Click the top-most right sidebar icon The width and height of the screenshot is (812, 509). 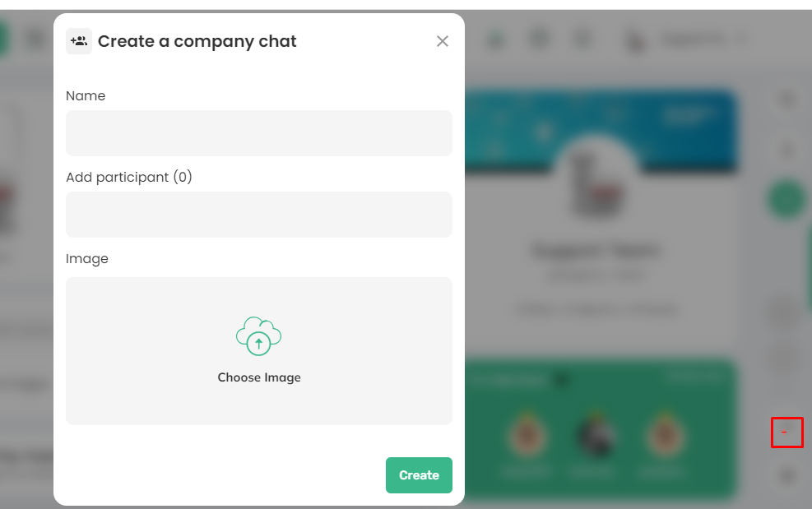[787, 99]
